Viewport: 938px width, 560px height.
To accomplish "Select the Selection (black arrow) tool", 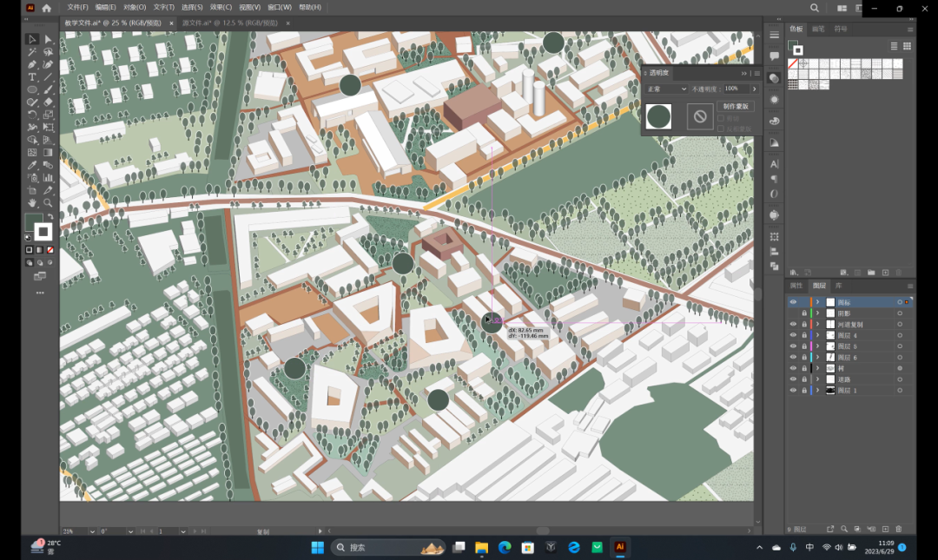I will click(x=32, y=39).
